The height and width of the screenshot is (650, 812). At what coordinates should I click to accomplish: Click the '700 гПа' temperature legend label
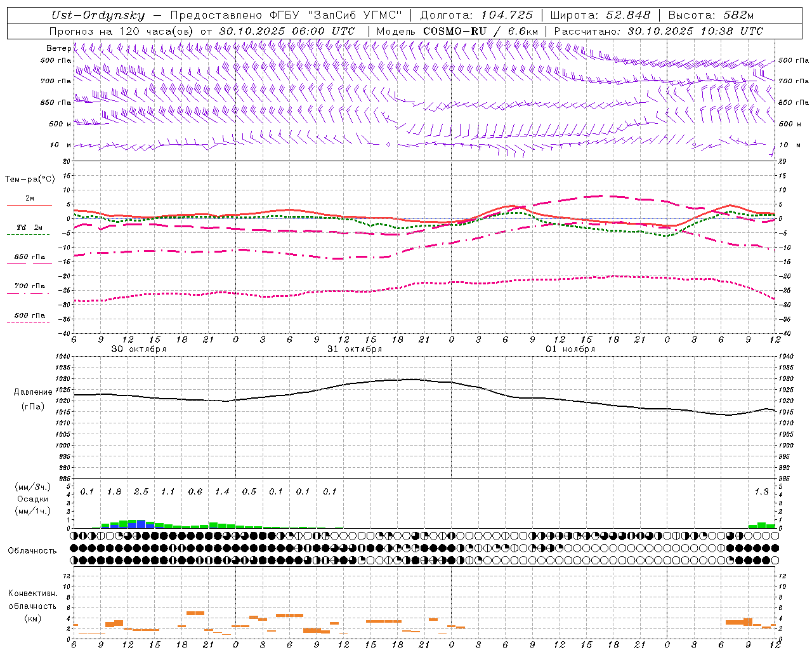[30, 286]
